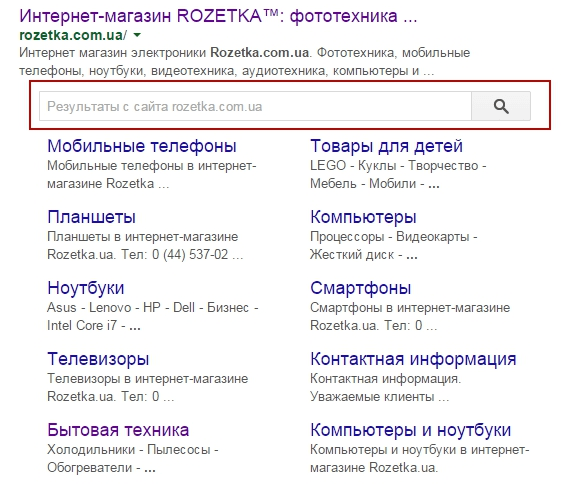Click description 'Жесткий диск - ...'
The width and height of the screenshot is (561, 495).
point(364,255)
